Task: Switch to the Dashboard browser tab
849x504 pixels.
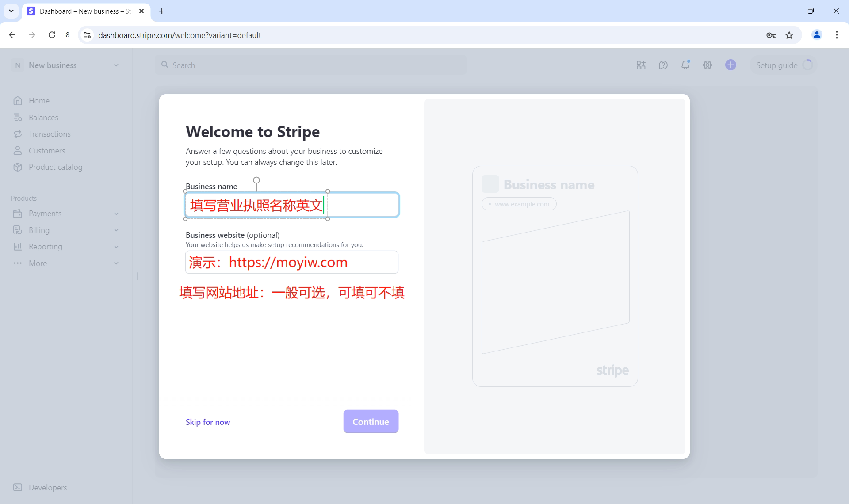Action: [80, 11]
